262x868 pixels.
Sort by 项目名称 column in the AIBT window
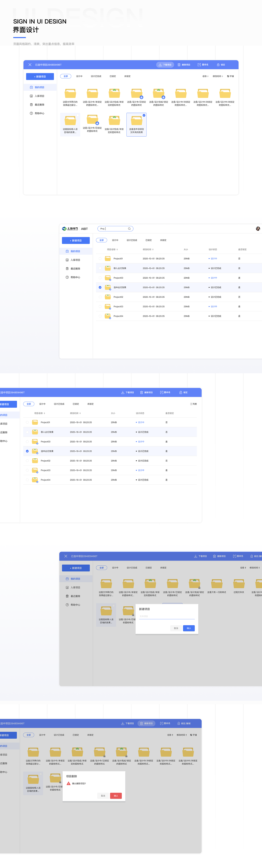pyautogui.click(x=113, y=250)
